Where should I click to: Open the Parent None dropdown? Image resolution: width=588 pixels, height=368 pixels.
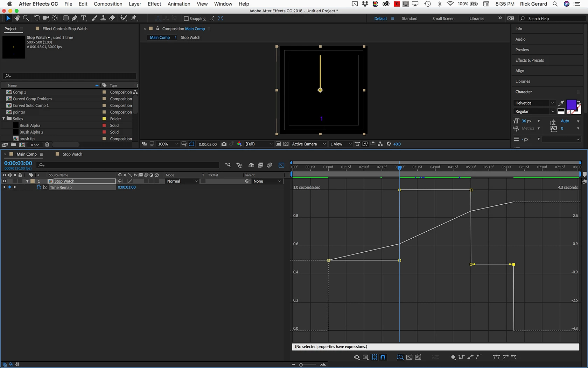point(267,181)
